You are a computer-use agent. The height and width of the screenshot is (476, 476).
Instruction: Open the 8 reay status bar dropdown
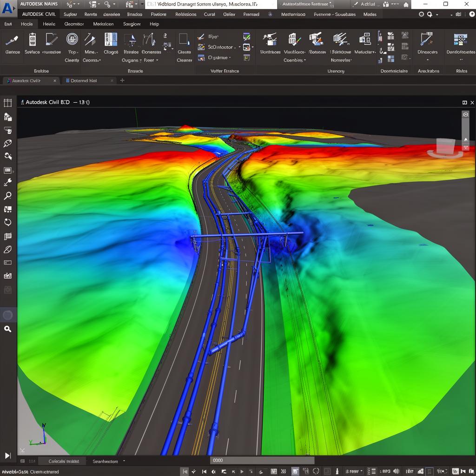pyautogui.click(x=354, y=471)
